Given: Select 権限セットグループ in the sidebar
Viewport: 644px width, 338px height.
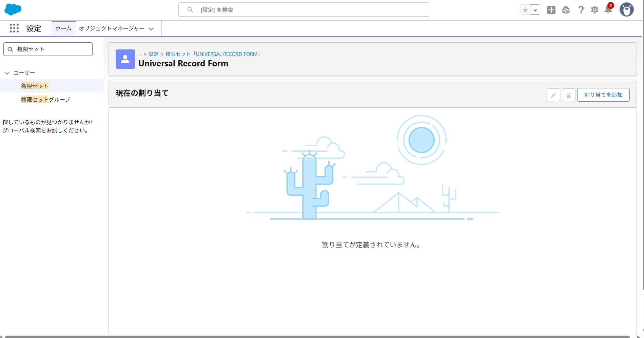Looking at the screenshot, I should (x=45, y=99).
